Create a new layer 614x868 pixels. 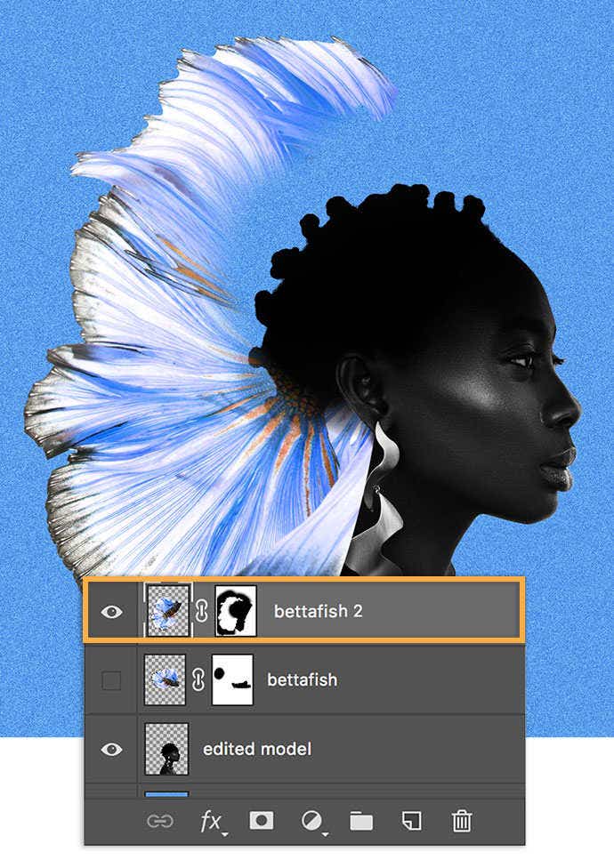pos(411,821)
